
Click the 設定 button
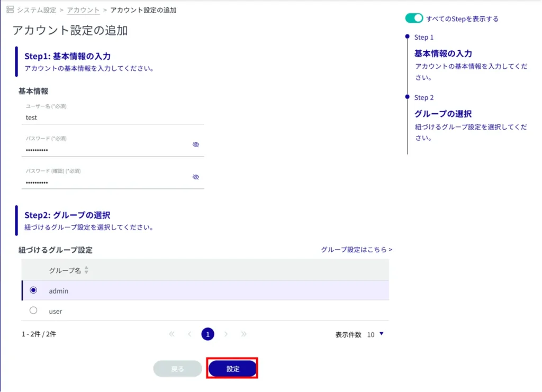click(x=233, y=369)
